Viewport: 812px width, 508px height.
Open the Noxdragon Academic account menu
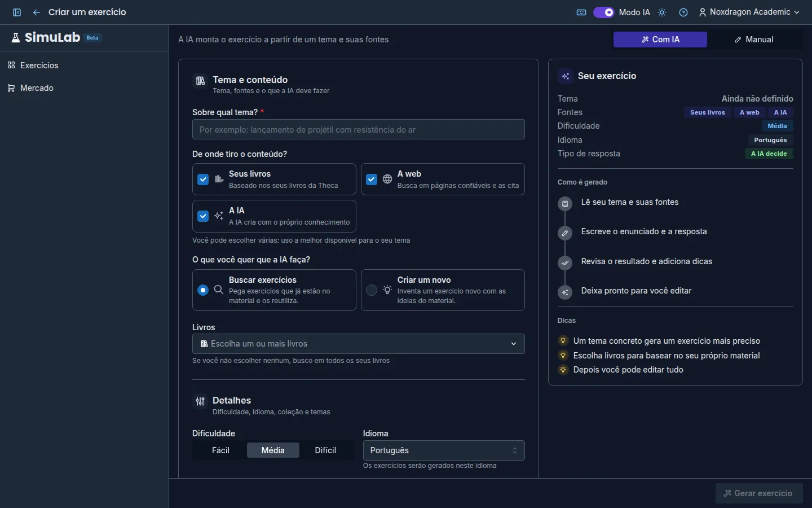pos(749,12)
